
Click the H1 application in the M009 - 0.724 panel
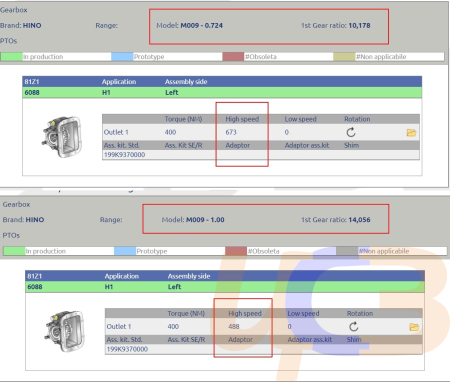coord(106,92)
